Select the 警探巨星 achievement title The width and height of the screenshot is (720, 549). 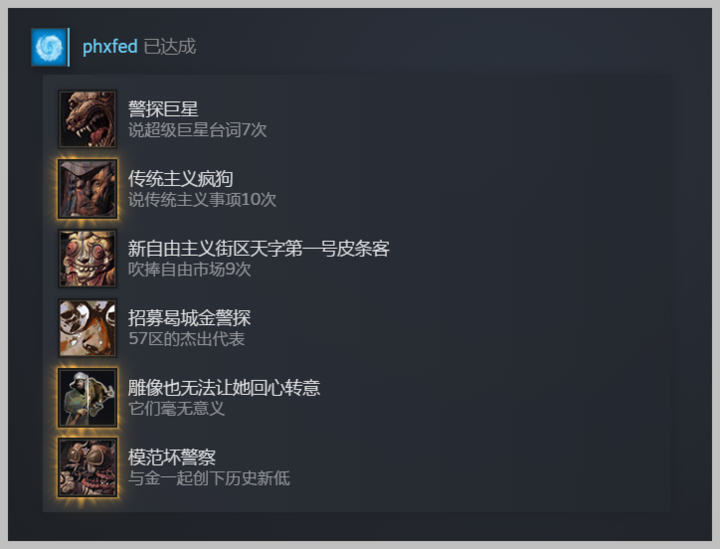pyautogui.click(x=163, y=109)
